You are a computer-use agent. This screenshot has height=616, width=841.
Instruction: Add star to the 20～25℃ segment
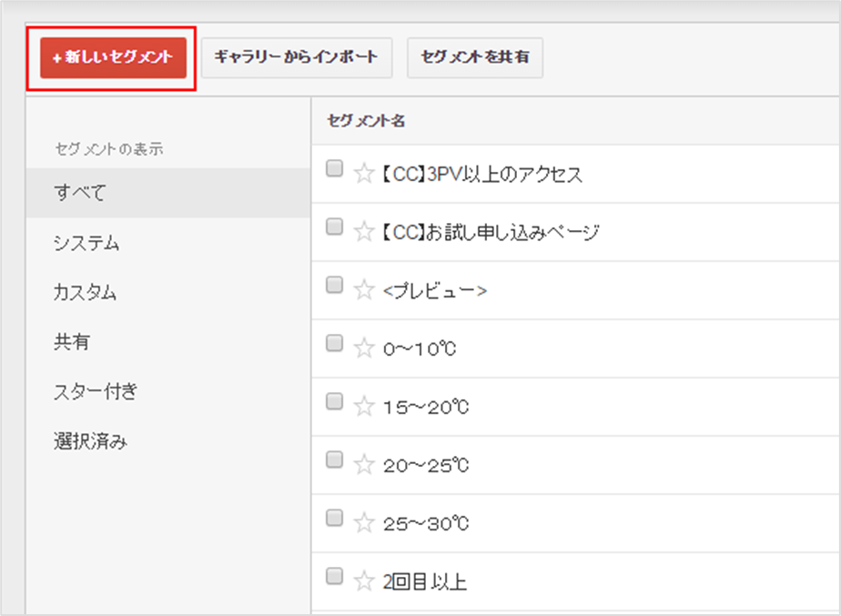(x=364, y=464)
